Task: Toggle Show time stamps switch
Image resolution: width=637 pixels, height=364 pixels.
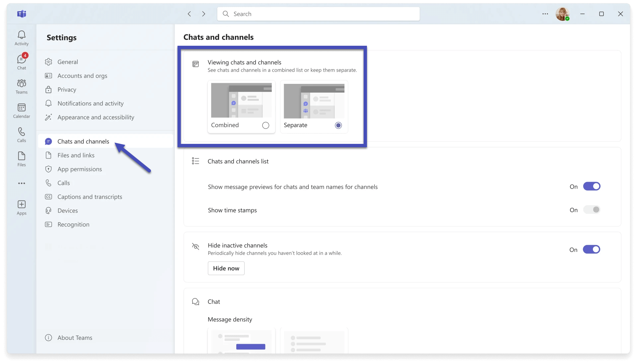Action: [592, 210]
